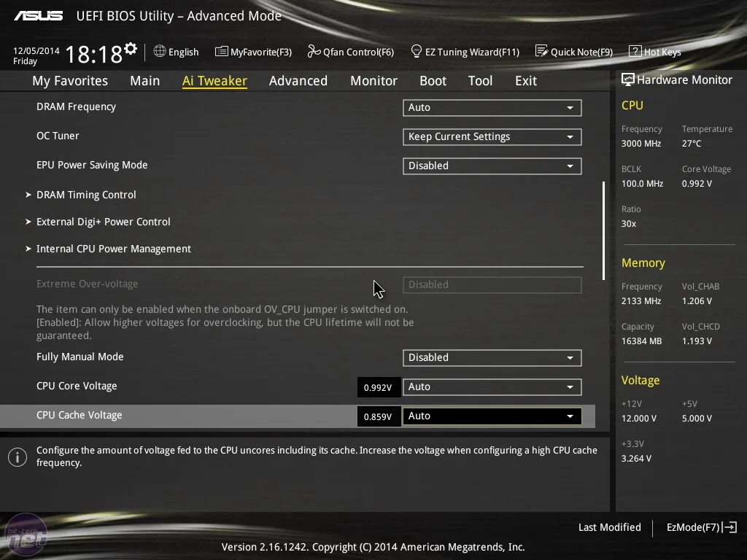
Task: Click the 16384 MB capacity reading
Action: click(642, 341)
